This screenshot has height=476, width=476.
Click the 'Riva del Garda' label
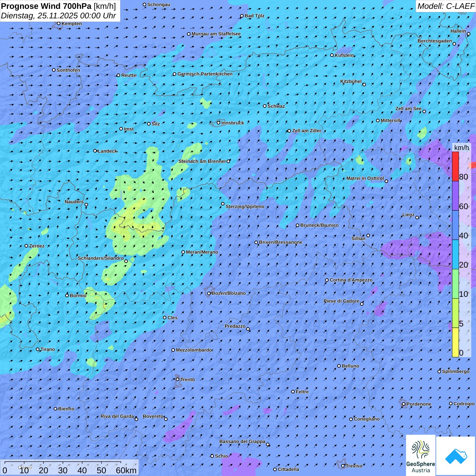tap(117, 416)
